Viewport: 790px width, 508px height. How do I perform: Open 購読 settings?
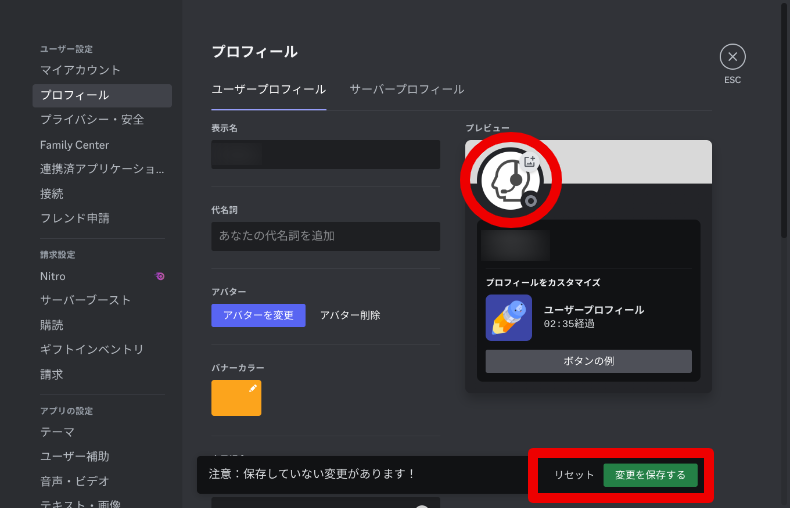click(102, 325)
